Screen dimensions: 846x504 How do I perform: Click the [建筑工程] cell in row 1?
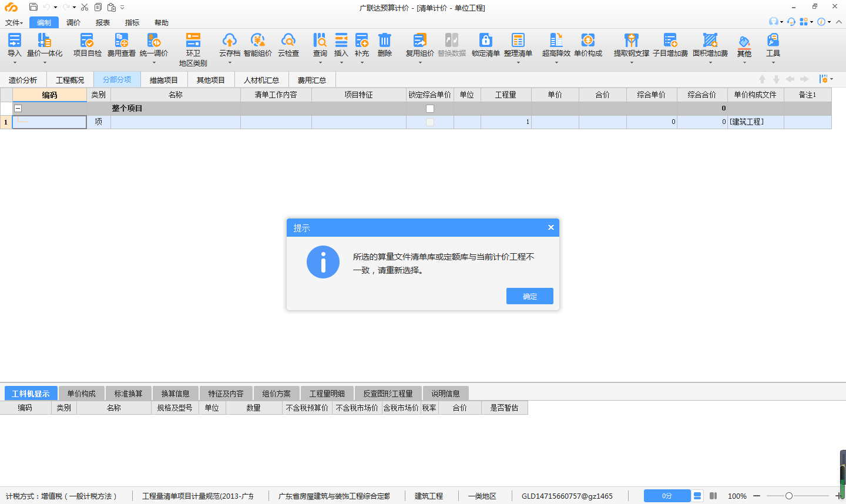point(756,122)
